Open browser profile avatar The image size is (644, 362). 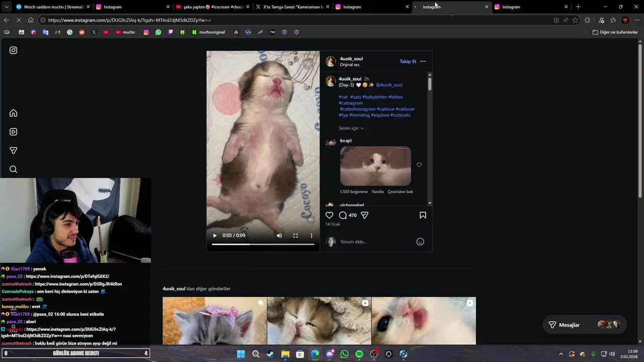tap(625, 20)
